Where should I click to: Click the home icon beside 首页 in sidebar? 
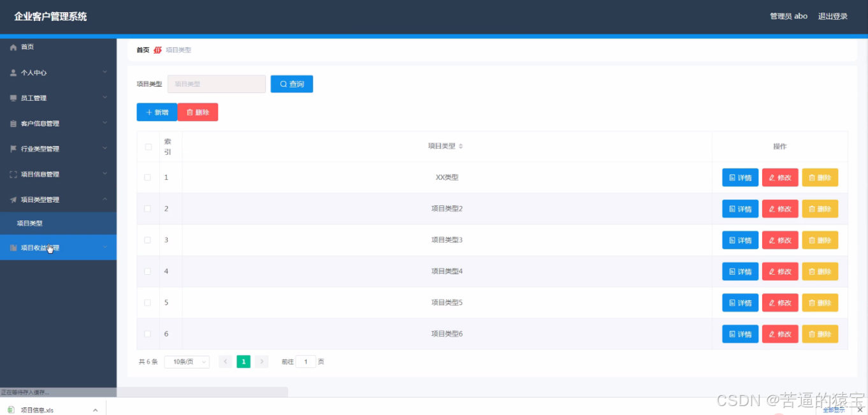(x=13, y=47)
